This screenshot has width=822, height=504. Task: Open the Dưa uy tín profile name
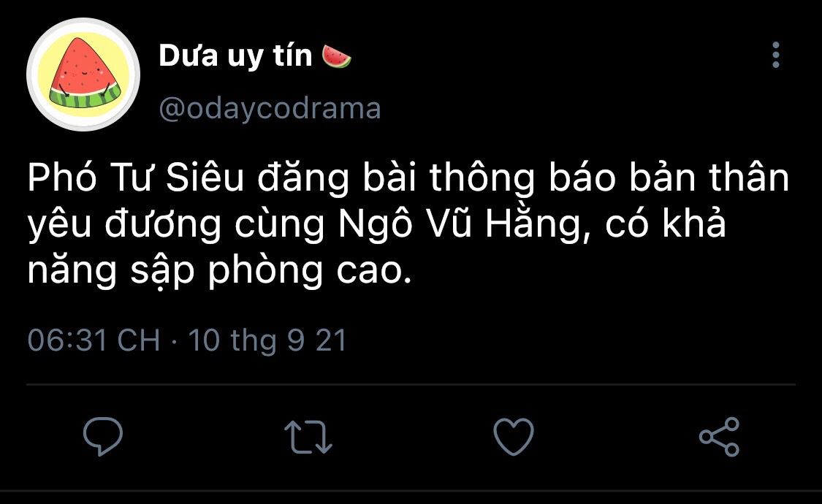(235, 56)
